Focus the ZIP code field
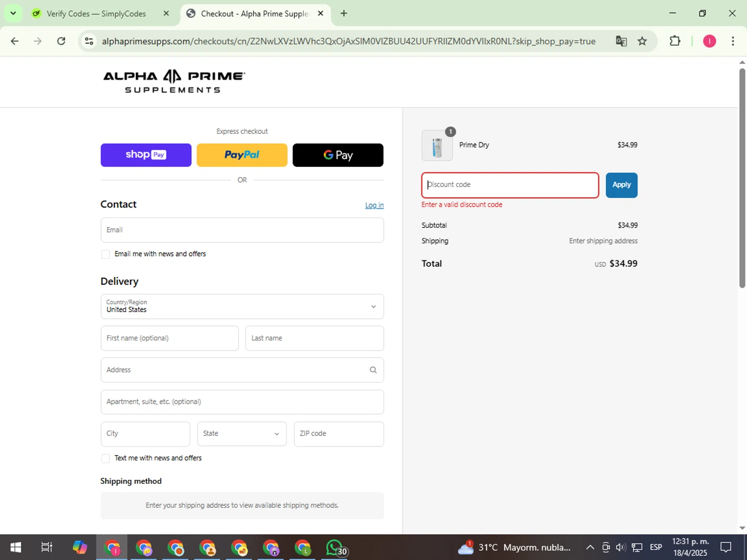Viewport: 747px width, 560px height. click(x=339, y=434)
